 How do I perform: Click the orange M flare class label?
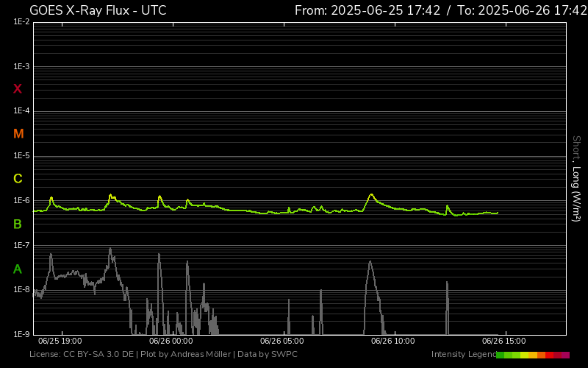click(x=18, y=134)
